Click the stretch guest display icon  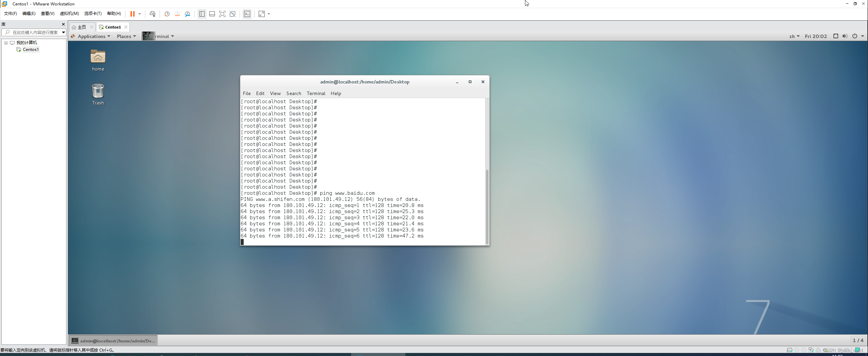coord(262,14)
